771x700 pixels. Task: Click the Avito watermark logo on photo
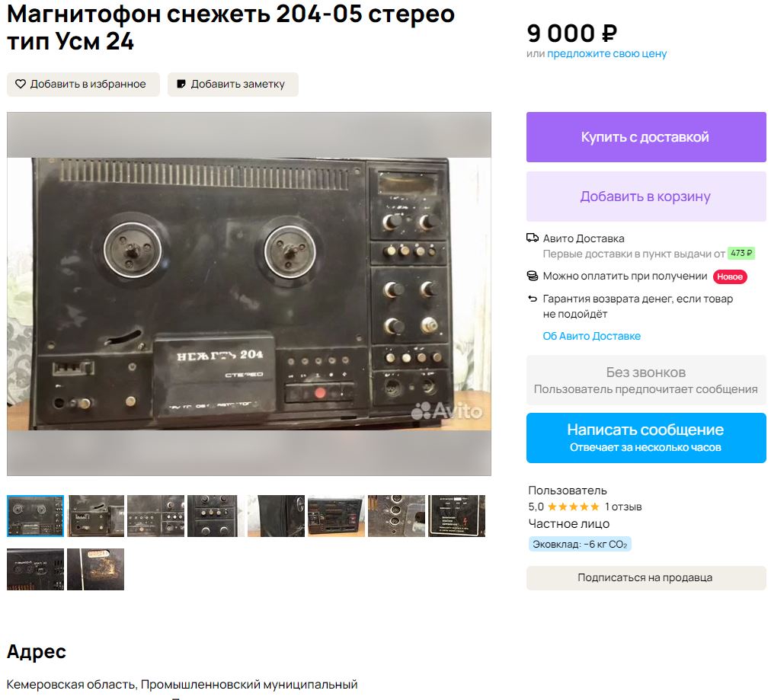click(446, 411)
